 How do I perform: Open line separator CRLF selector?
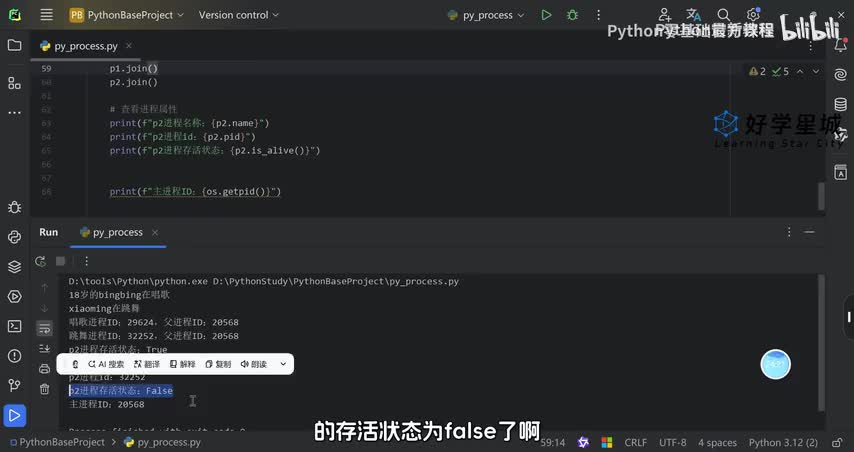click(x=636, y=442)
